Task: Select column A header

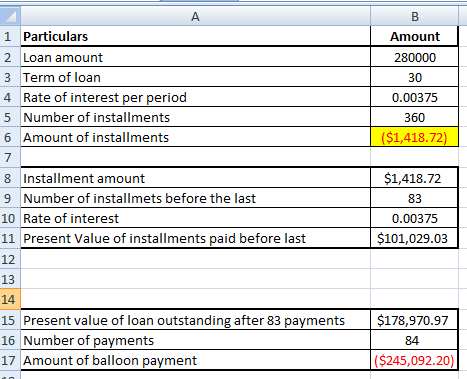Action: (x=195, y=16)
